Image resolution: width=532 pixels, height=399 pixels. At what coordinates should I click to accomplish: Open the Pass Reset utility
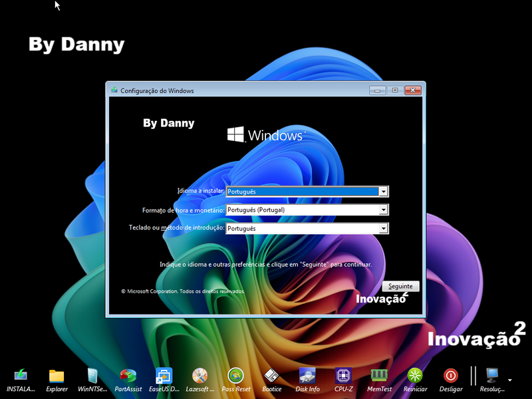236,376
